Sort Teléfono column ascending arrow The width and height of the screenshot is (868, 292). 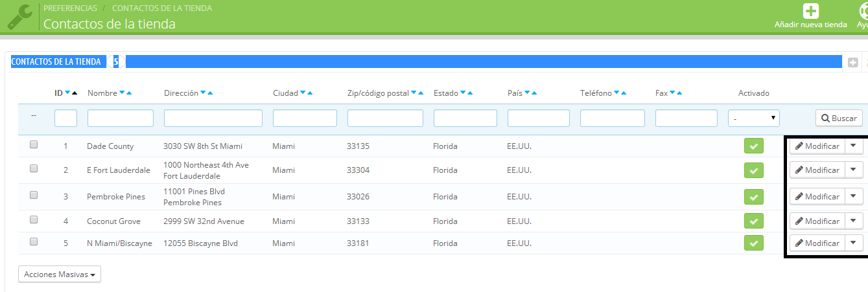click(624, 93)
